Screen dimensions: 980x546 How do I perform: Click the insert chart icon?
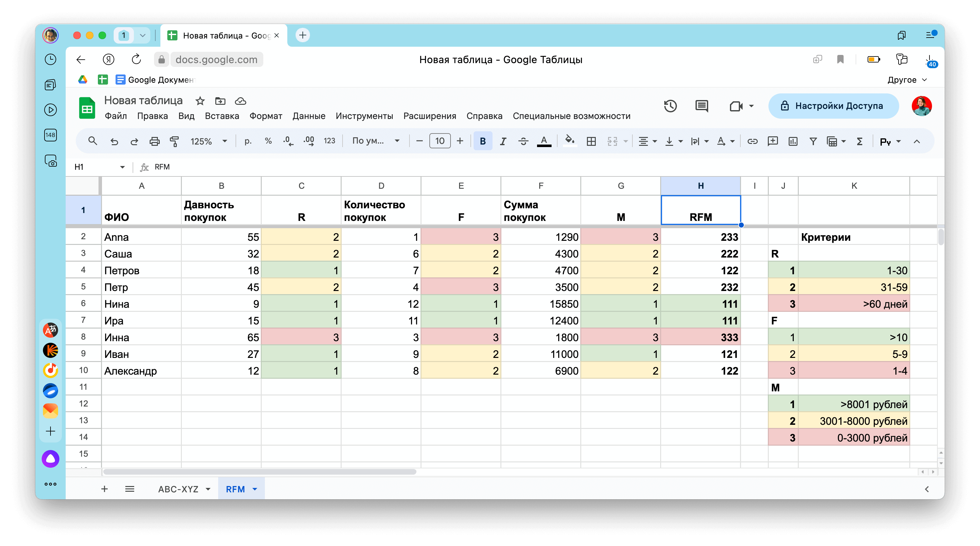793,141
